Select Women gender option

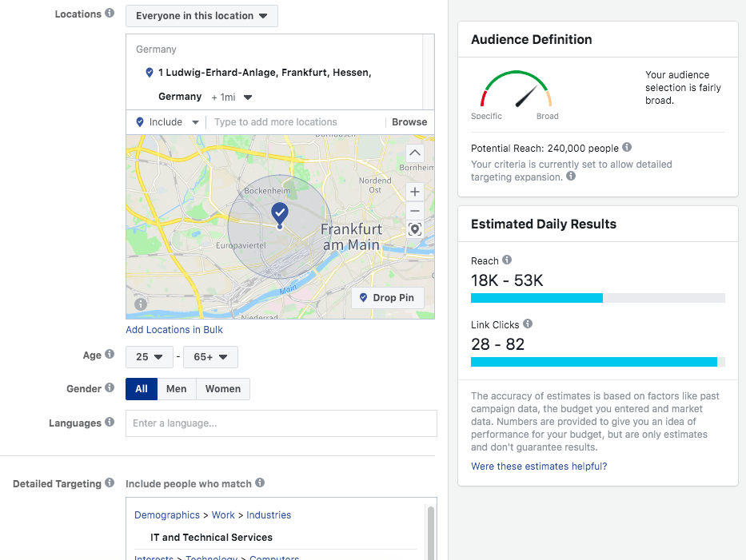click(223, 389)
